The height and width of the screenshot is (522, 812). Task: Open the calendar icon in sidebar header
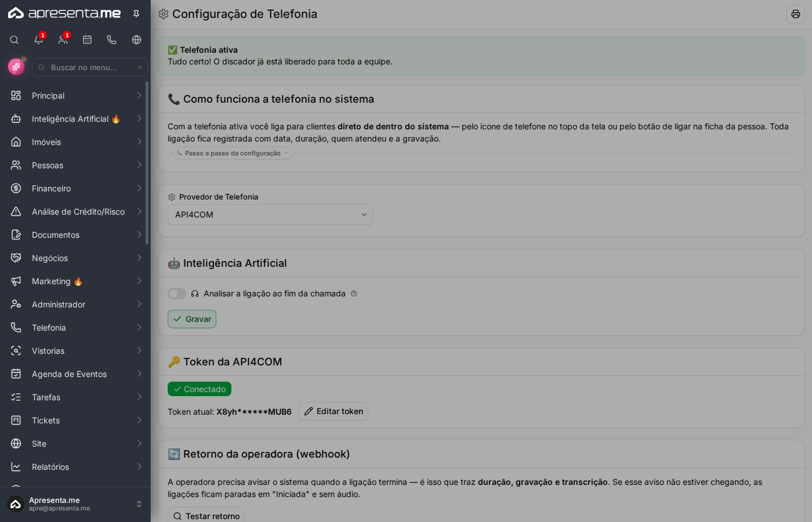click(x=88, y=40)
